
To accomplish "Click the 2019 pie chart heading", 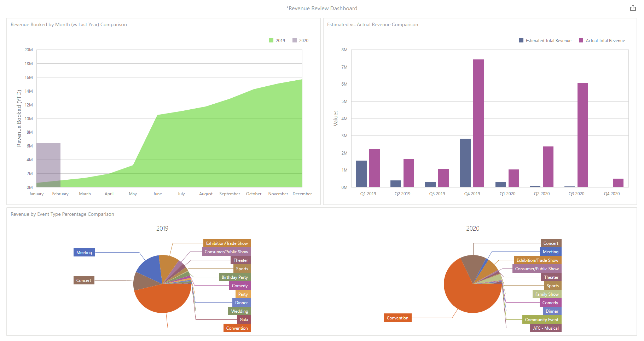I will (x=162, y=229).
